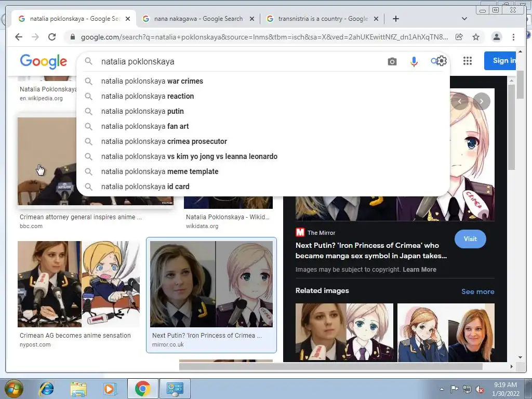Reload the current page
532x399 pixels.
click(x=52, y=37)
